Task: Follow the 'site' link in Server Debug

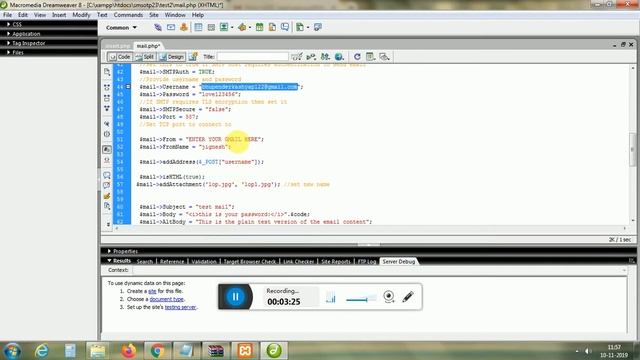Action: tap(152, 291)
